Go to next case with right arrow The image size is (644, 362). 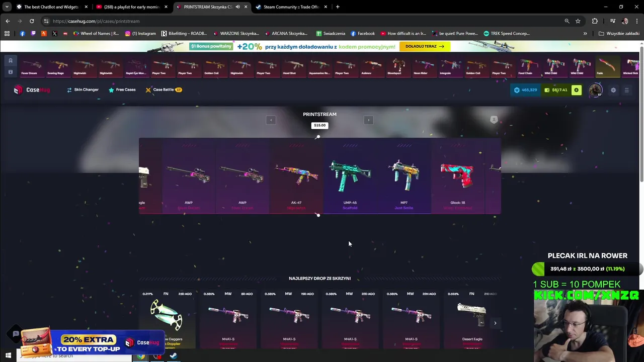[x=368, y=120]
